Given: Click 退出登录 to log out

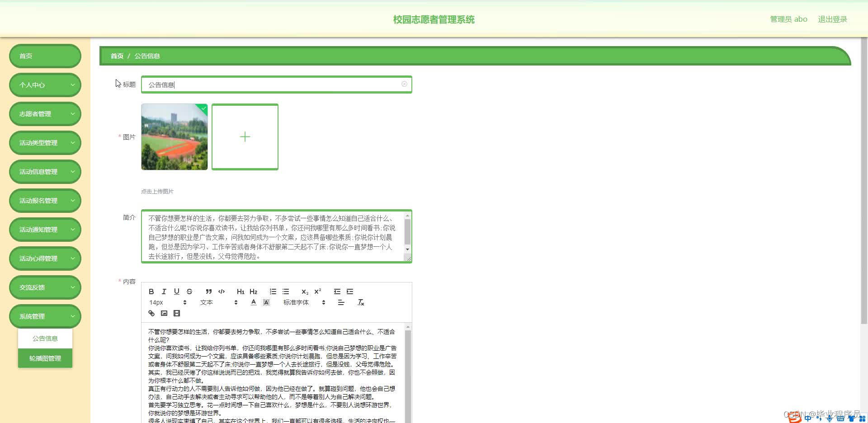Looking at the screenshot, I should 832,19.
